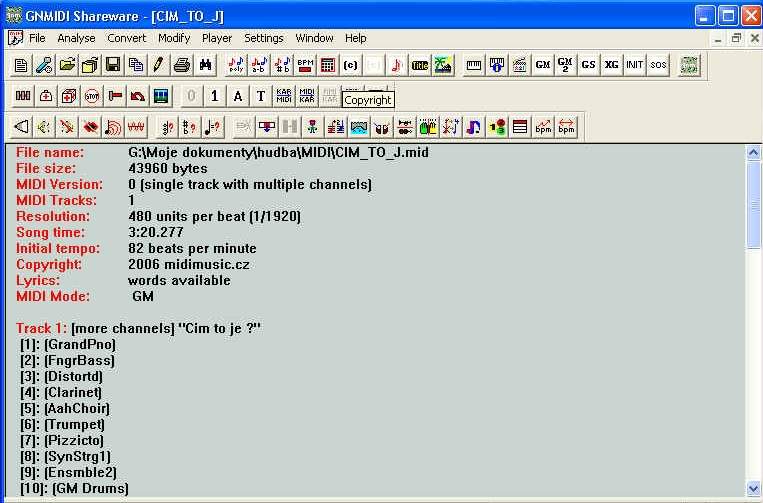Viewport: 763px width, 503px height.
Task: Click the scrollbar down arrow
Action: [x=754, y=489]
